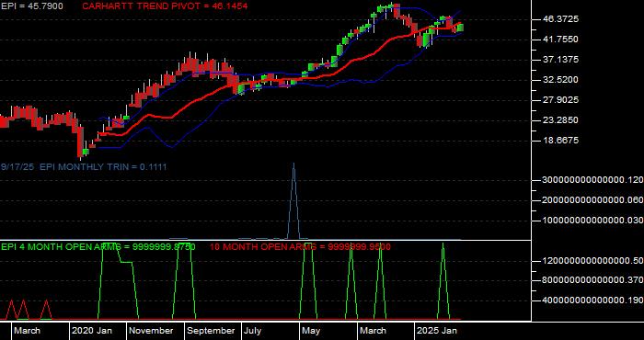This screenshot has width=644, height=340.
Task: Click the EPI 4 MONTH OPEN ARMS label
Action: pos(98,247)
